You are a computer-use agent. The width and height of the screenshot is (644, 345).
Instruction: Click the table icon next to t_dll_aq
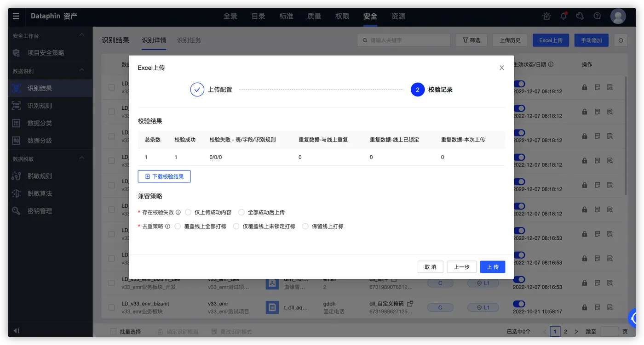[x=272, y=307]
